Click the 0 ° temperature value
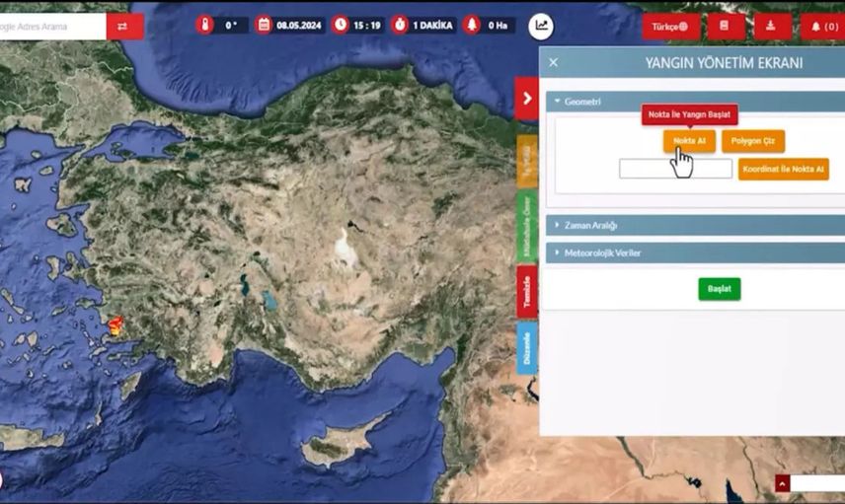The height and width of the screenshot is (504, 845). 231,26
